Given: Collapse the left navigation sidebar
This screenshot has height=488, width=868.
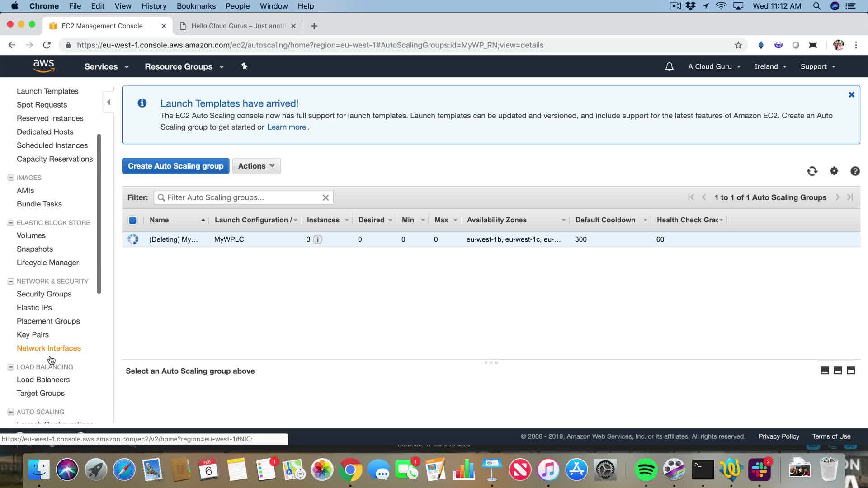Looking at the screenshot, I should (108, 102).
